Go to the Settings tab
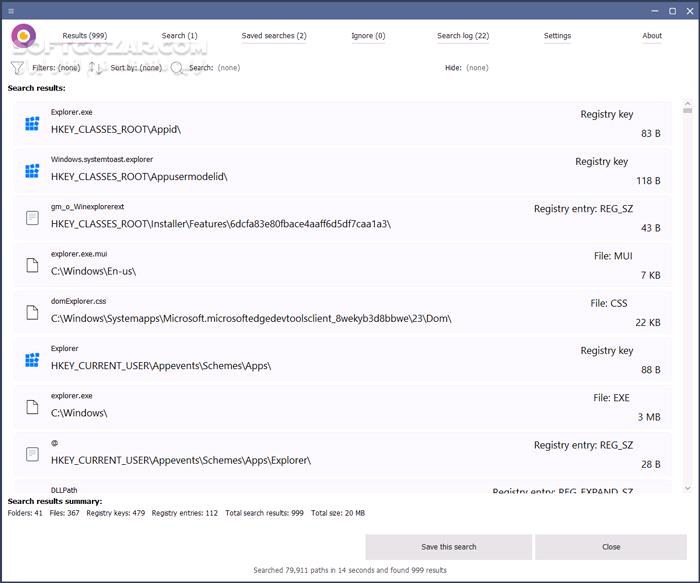Image resolution: width=700 pixels, height=583 pixels. 557,36
